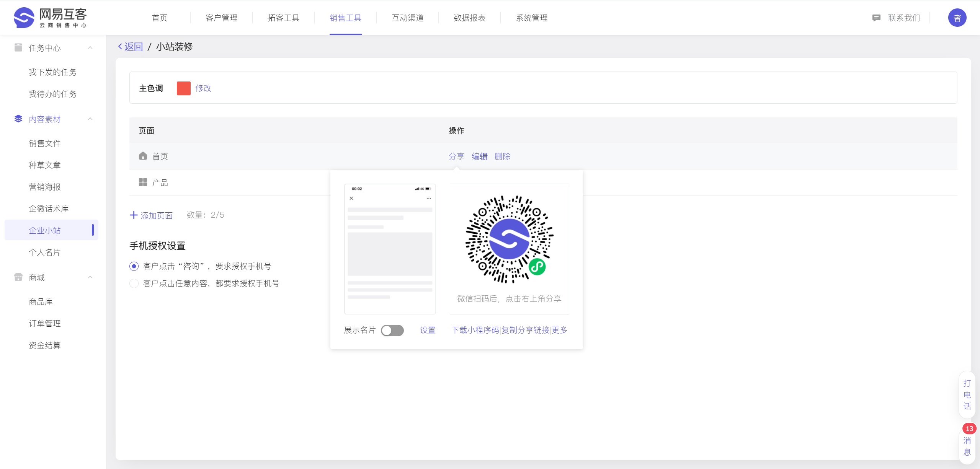
Task: Open 种草文章 in sidebar
Action: click(x=45, y=165)
